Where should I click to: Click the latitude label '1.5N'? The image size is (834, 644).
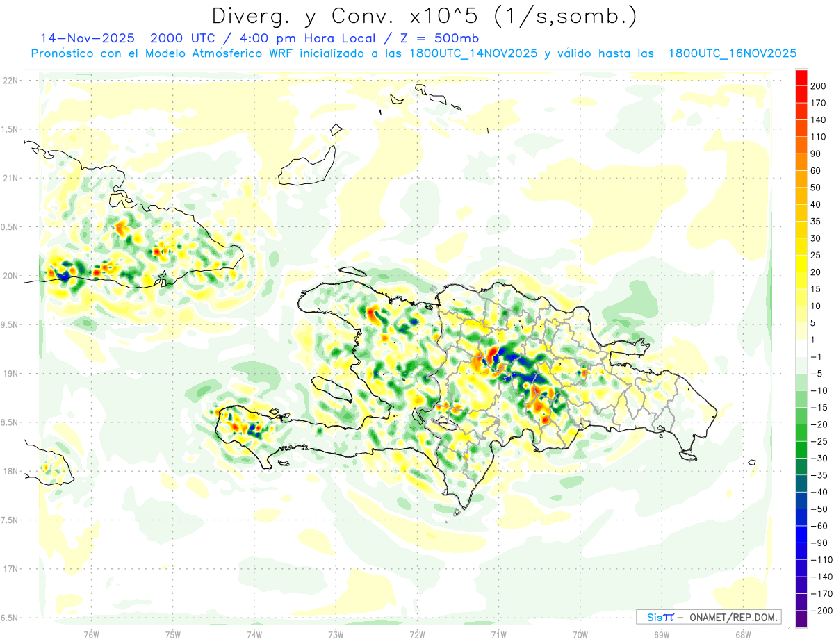pyautogui.click(x=9, y=129)
